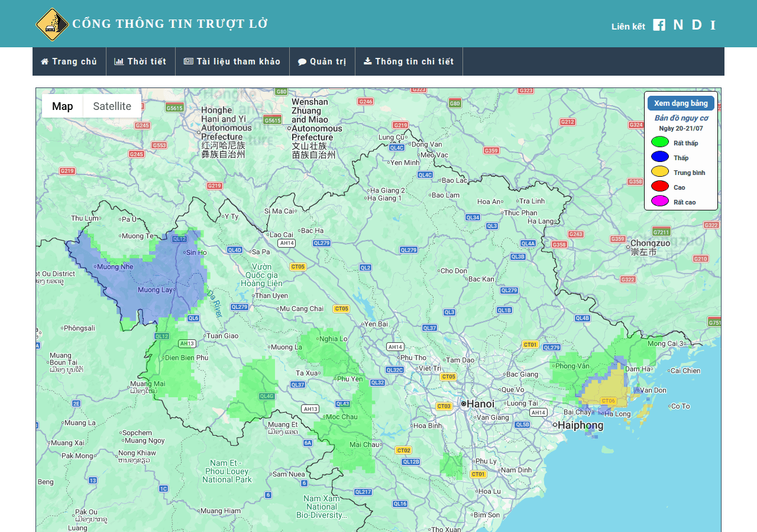The image size is (757, 532).
Task: Click the AH13 road shield near Dien Bien Phu
Action: click(x=187, y=343)
